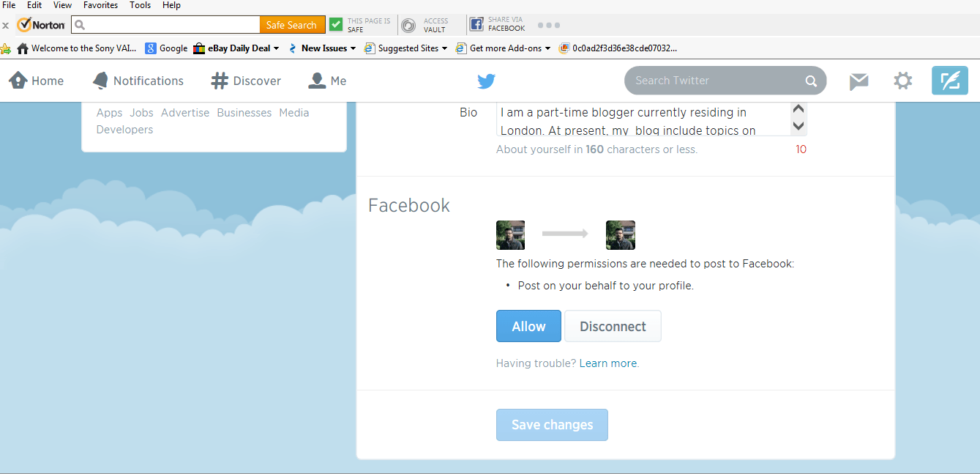980x474 pixels.
Task: Open Norton Access Vault icon
Action: (408, 26)
